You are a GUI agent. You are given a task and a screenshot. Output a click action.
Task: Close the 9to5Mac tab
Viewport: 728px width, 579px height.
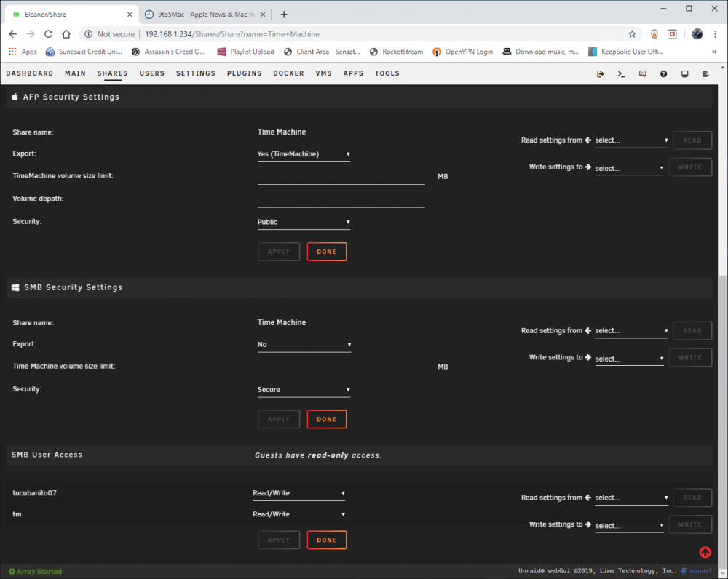pos(263,15)
